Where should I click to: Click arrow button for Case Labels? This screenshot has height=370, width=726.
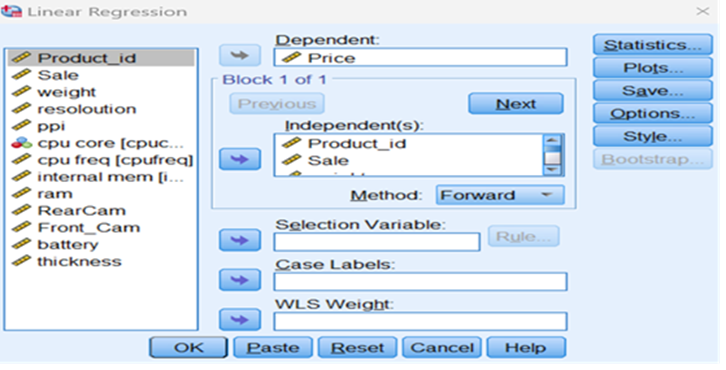pos(240,280)
